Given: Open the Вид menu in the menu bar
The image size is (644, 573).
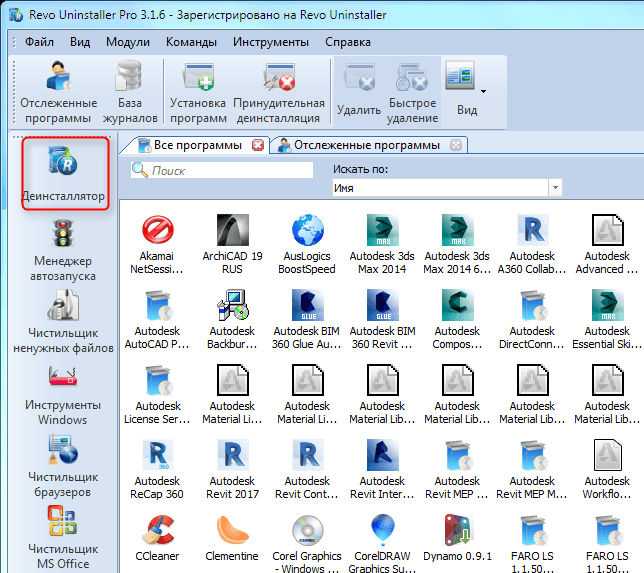Looking at the screenshot, I should pos(80,42).
